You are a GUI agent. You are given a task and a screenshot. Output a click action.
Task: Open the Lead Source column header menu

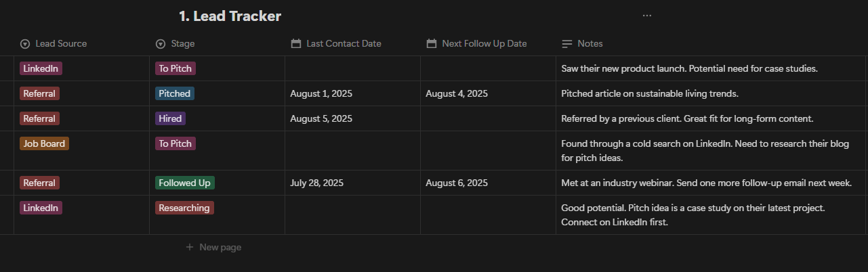tap(81, 43)
